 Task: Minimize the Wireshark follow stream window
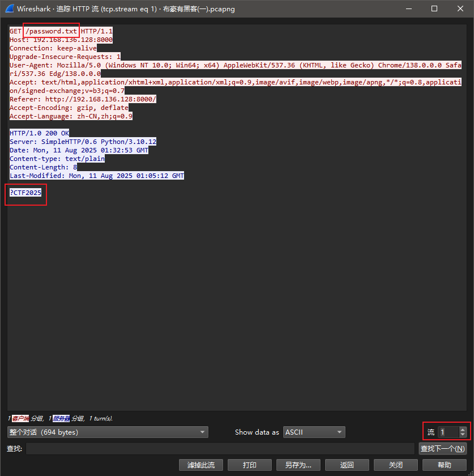(409, 8)
